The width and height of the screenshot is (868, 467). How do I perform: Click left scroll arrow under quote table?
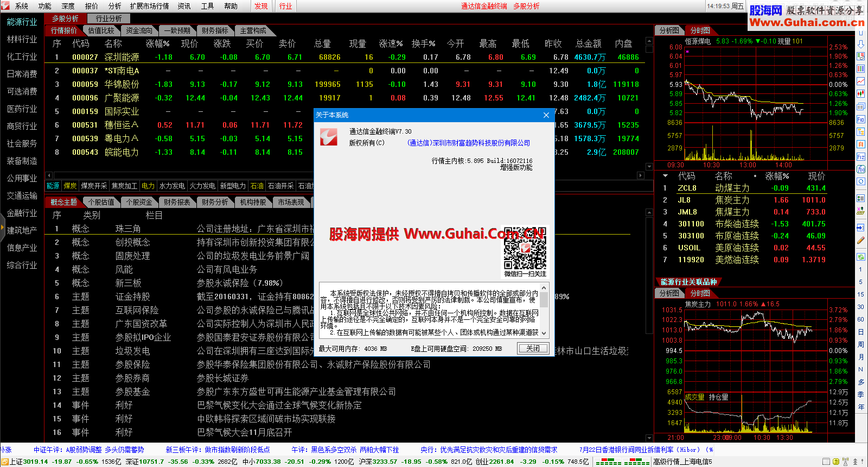click(49, 175)
